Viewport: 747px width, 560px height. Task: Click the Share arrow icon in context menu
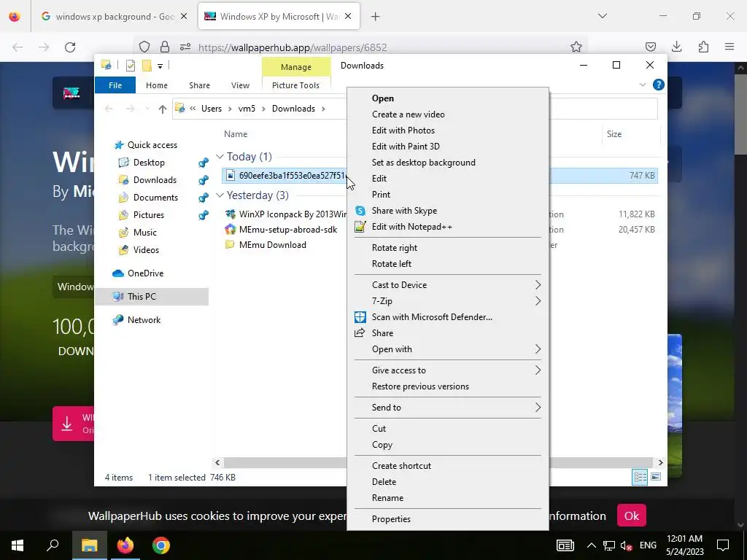[360, 332]
